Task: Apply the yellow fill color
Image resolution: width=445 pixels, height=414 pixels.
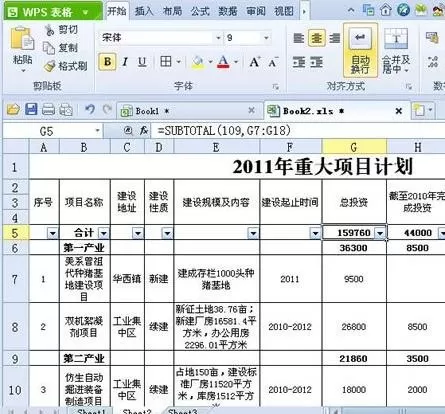Action: click(198, 62)
